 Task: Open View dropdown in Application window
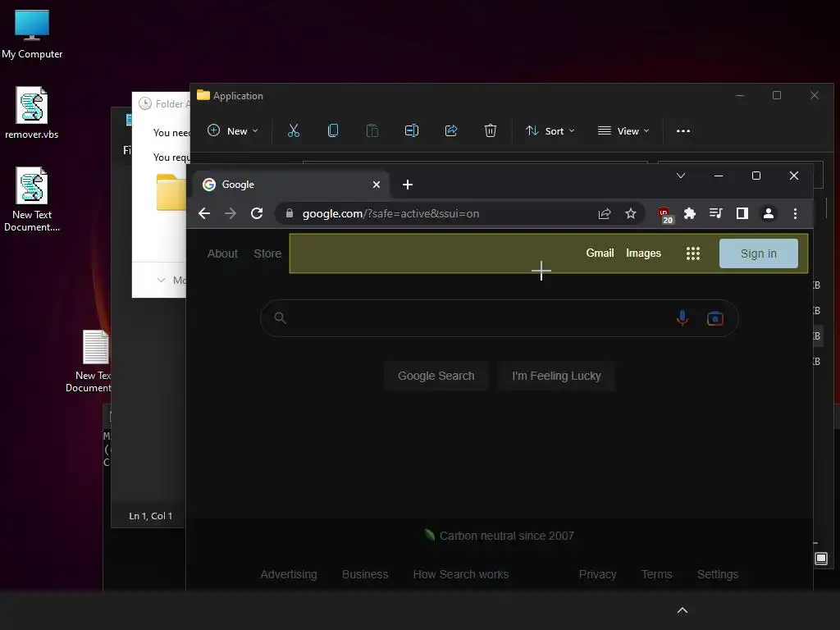click(x=623, y=130)
